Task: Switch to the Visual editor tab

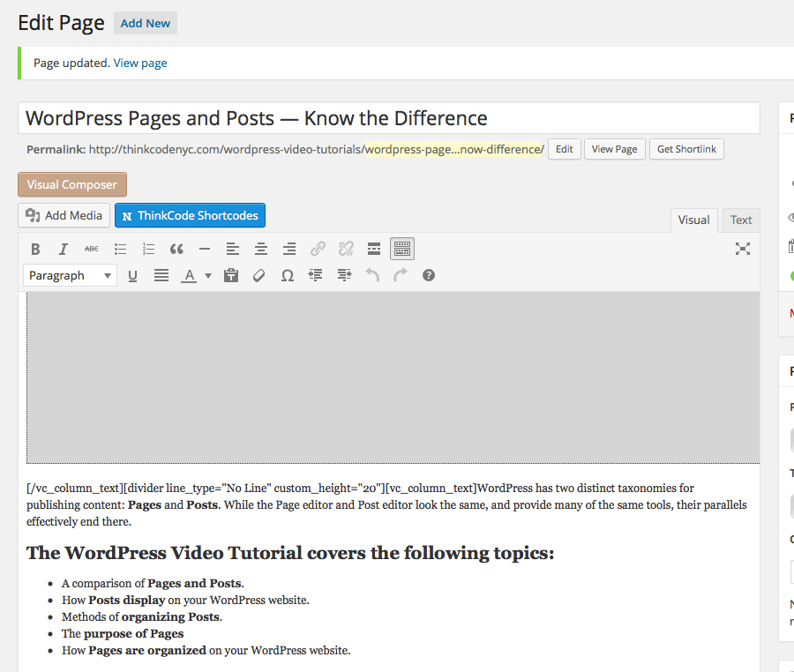Action: point(693,220)
